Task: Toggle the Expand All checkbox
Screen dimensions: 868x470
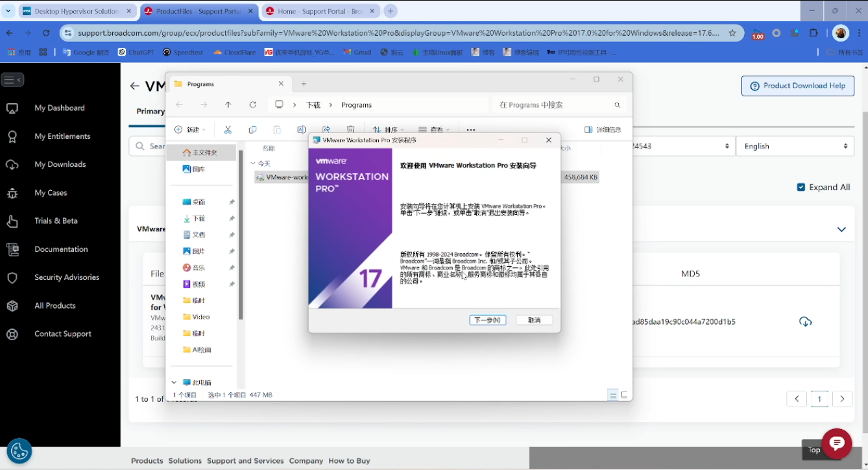Action: click(801, 187)
